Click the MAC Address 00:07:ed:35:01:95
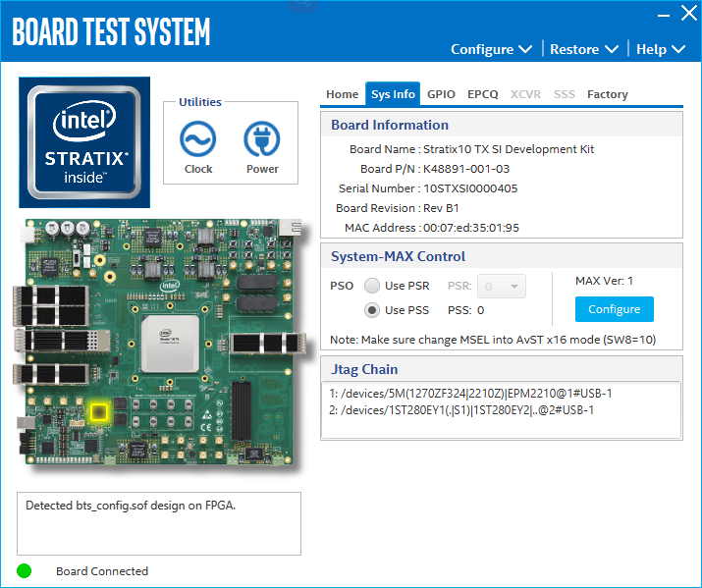Viewport: 702px width, 588px height. coord(471,228)
